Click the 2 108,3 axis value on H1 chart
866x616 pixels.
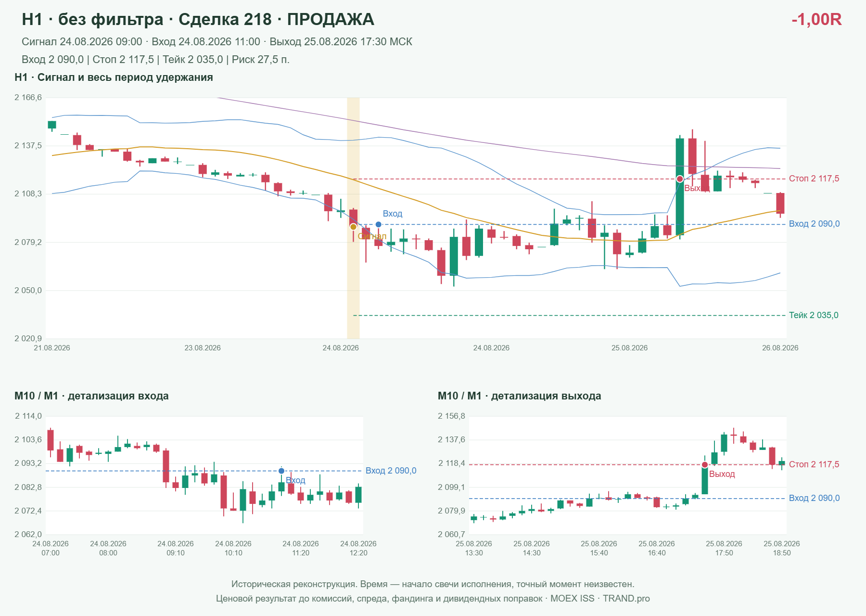[28, 194]
